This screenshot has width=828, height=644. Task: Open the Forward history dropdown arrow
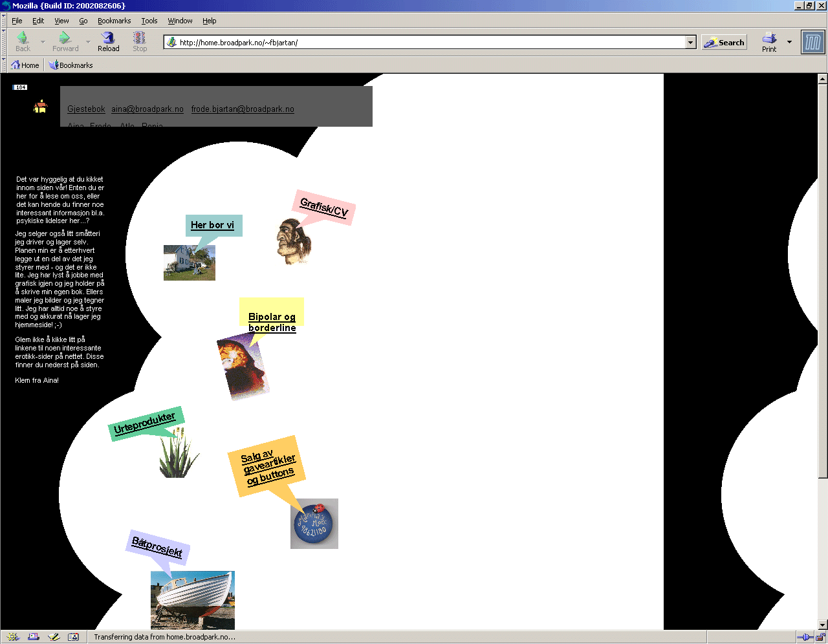click(88, 42)
